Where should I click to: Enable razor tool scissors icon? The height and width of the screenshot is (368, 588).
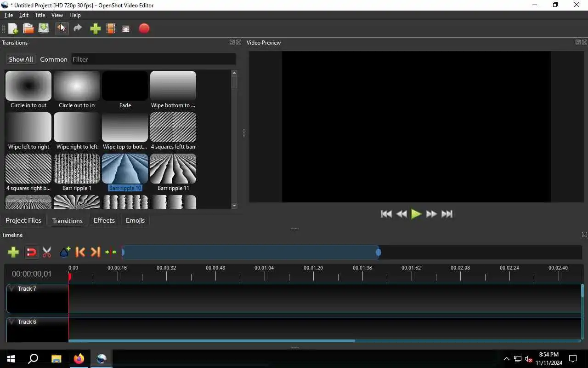pos(47,252)
